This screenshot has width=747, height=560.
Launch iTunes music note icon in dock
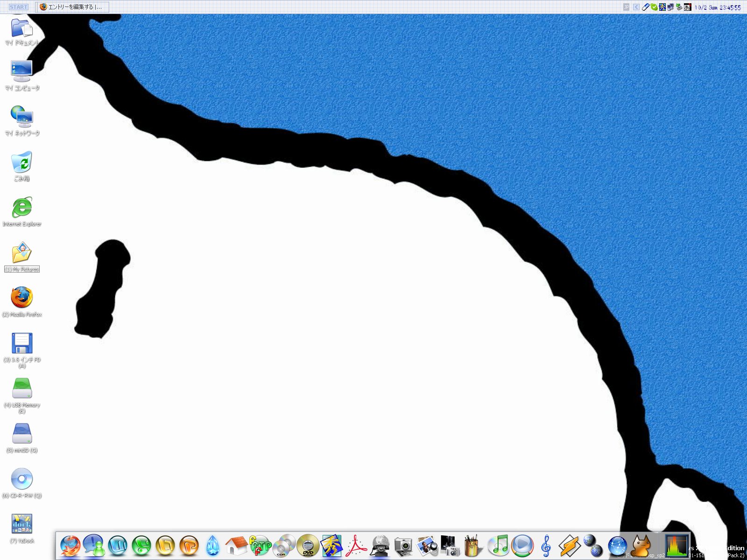498,545
